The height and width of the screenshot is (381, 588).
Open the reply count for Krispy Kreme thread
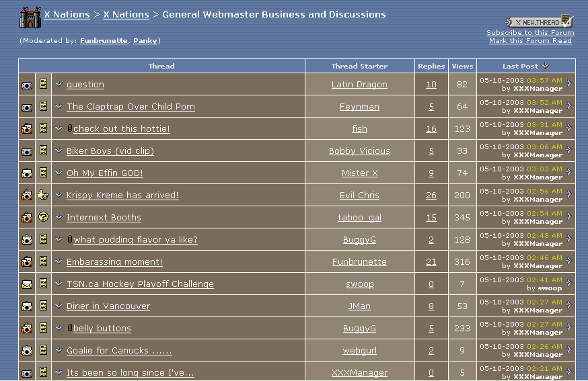[x=431, y=196]
